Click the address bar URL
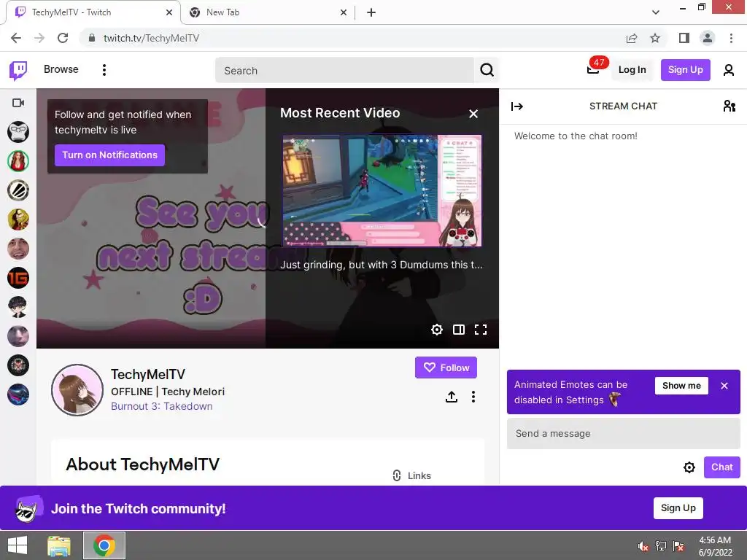Viewport: 747px width, 560px height. pyautogui.click(x=151, y=38)
